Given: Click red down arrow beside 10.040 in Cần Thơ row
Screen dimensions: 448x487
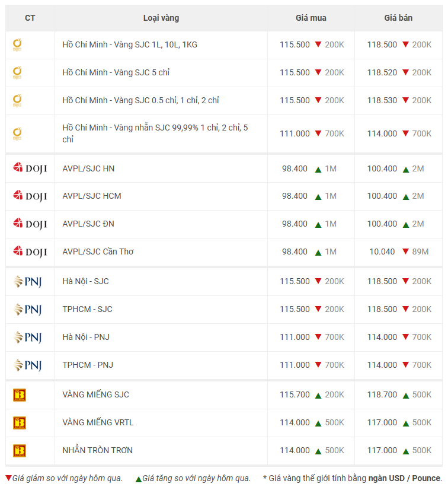Looking at the screenshot, I should coord(405,252).
